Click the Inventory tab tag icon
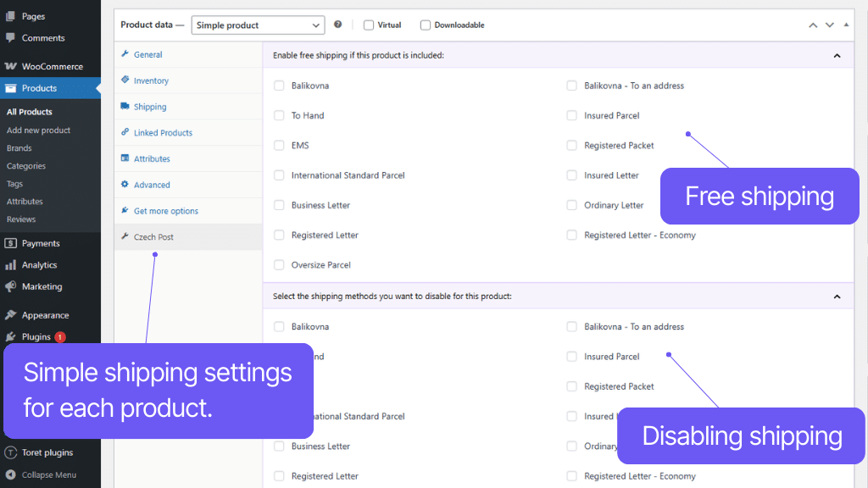The height and width of the screenshot is (488, 868). tap(125, 80)
